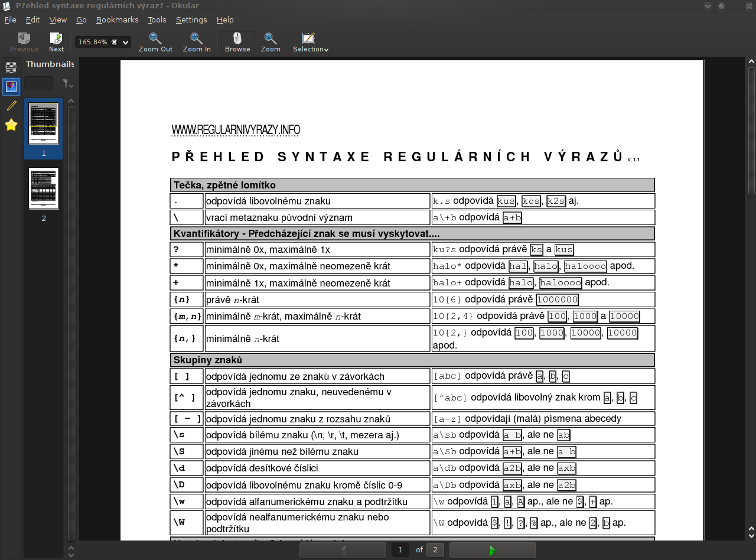Viewport: 756px width, 560px height.
Task: Open the Edit menu
Action: (32, 19)
